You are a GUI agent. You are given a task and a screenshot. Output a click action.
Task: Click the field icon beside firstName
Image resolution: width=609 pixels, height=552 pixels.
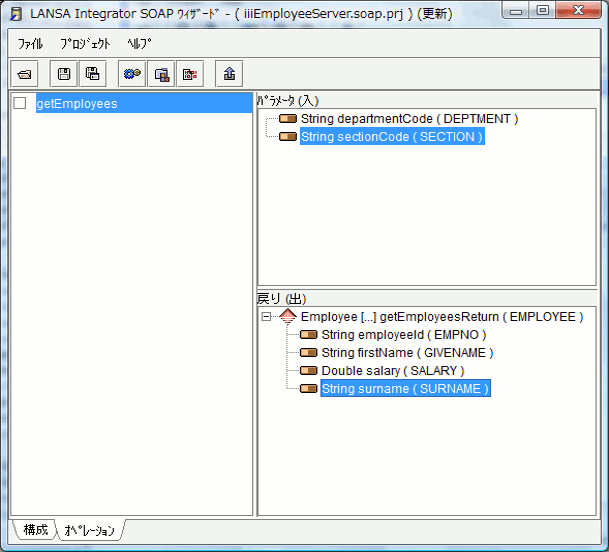pos(309,353)
